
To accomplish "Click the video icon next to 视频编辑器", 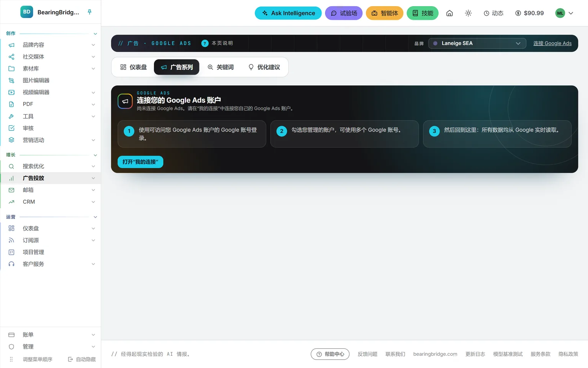I will click(11, 92).
